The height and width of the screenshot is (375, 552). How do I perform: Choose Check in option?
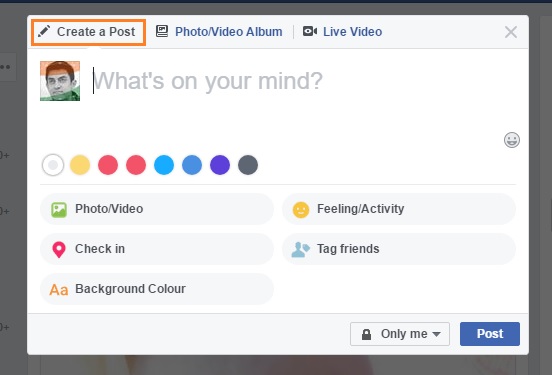(x=157, y=249)
